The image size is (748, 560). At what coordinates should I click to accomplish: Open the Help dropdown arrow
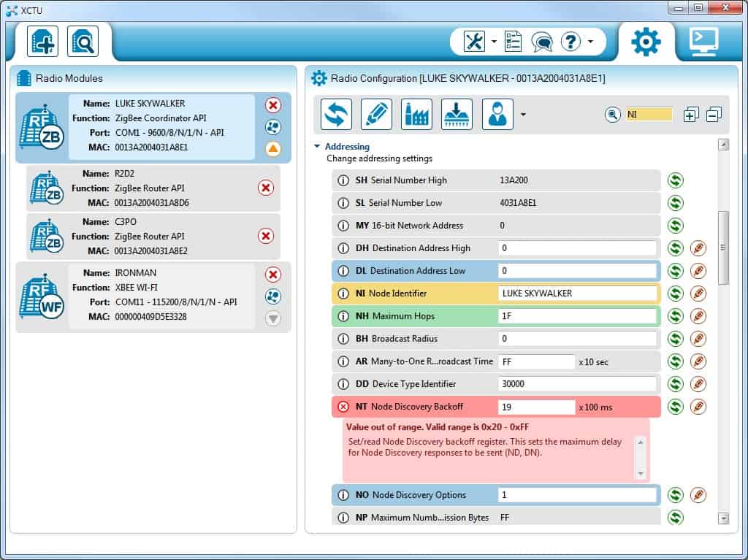coord(590,42)
